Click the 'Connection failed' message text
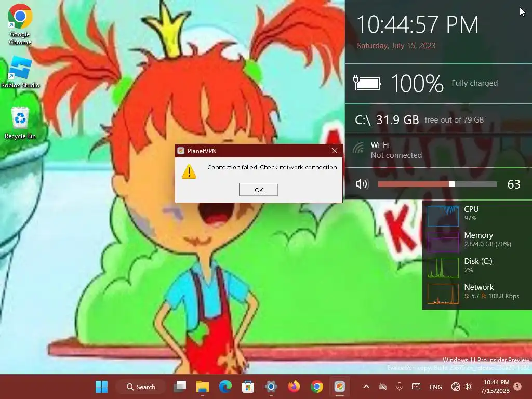The height and width of the screenshot is (399, 532). click(x=272, y=167)
